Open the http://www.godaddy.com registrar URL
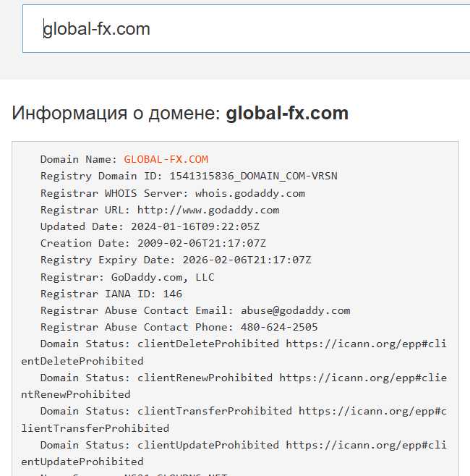 [208, 210]
